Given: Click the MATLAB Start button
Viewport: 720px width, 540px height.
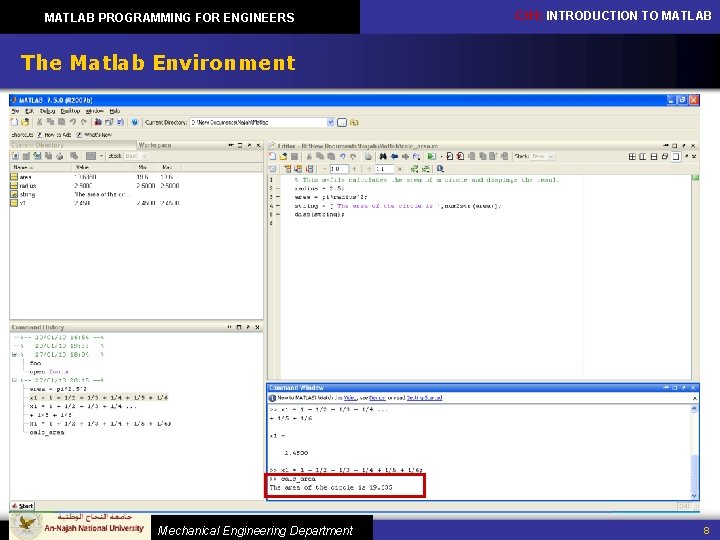Looking at the screenshot, I should (x=22, y=506).
